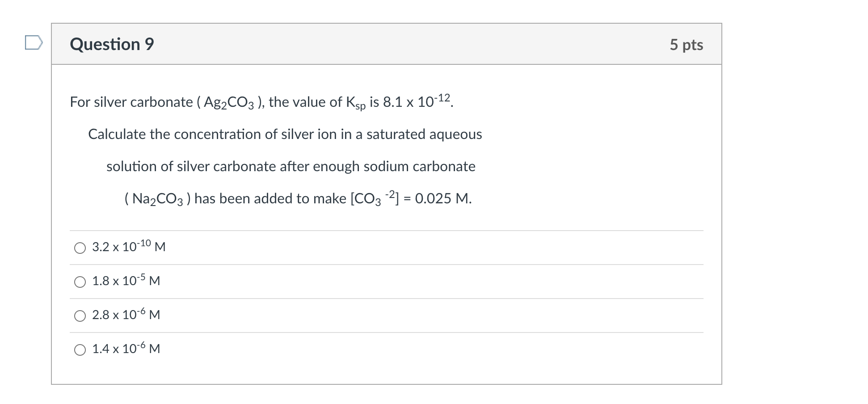The height and width of the screenshot is (404, 868).
Task: Choose the 1.8 x 10^-5 M radio button
Action: pyautogui.click(x=80, y=282)
